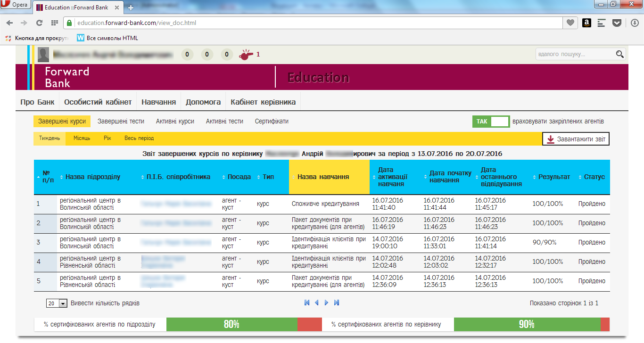Switch to the Сертифікати tab
Image resolution: width=644 pixels, height=343 pixels.
pos(272,121)
